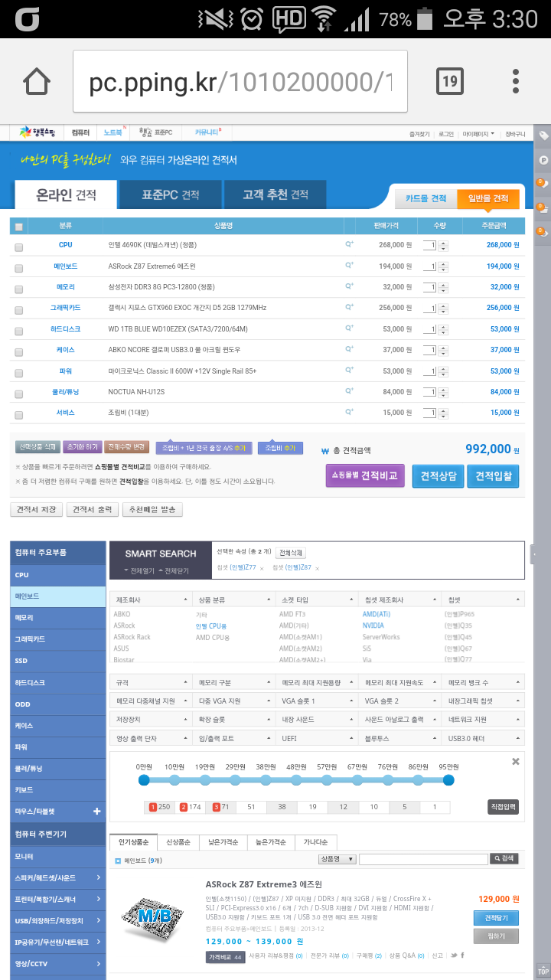Click 견적담기 for ASRock Z87 Extreme3
This screenshot has height=980, width=551.
click(496, 918)
